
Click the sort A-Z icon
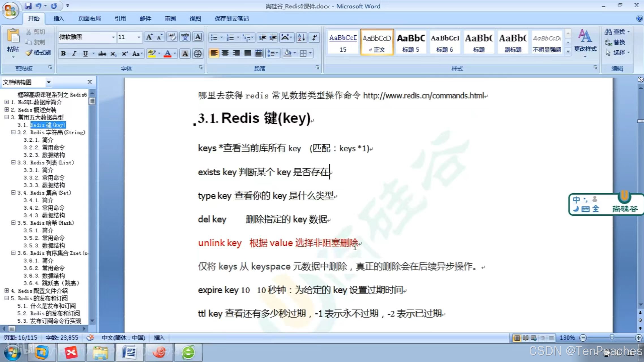[301, 37]
